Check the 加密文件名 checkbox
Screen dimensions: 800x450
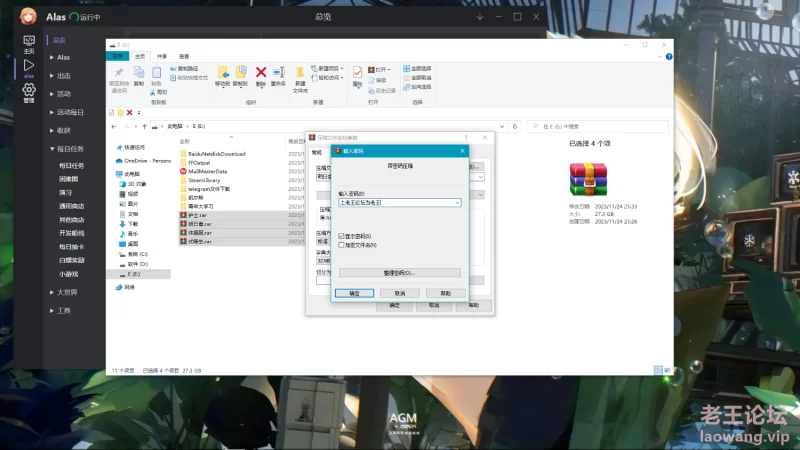341,245
